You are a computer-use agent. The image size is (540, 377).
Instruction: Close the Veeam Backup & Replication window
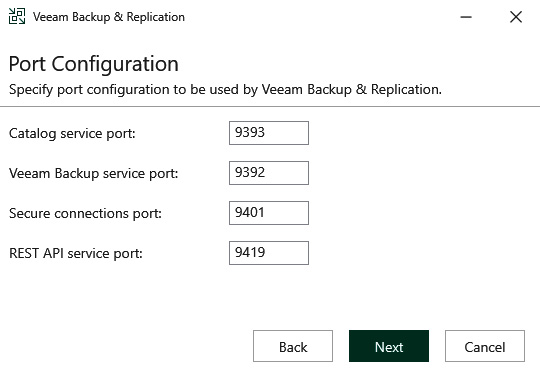(516, 17)
